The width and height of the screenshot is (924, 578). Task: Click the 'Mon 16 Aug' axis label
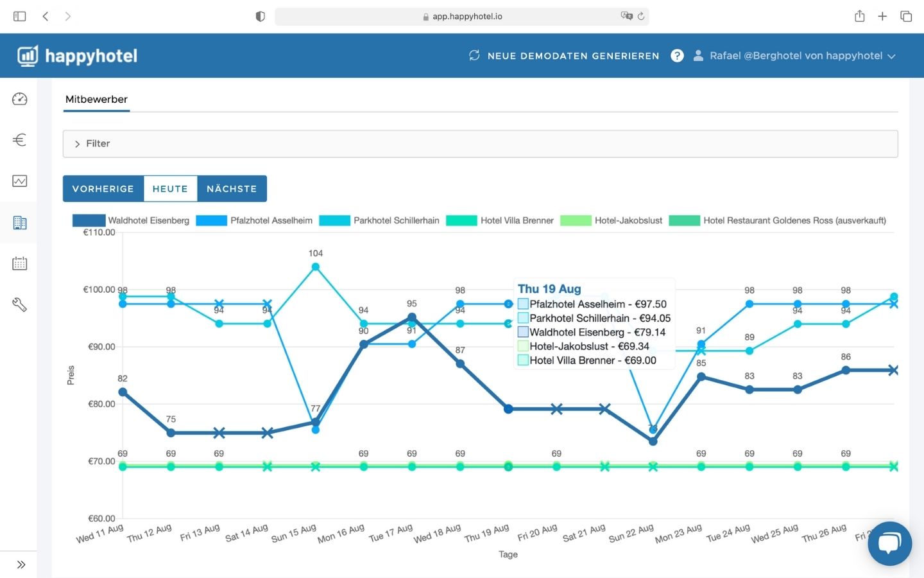click(341, 534)
